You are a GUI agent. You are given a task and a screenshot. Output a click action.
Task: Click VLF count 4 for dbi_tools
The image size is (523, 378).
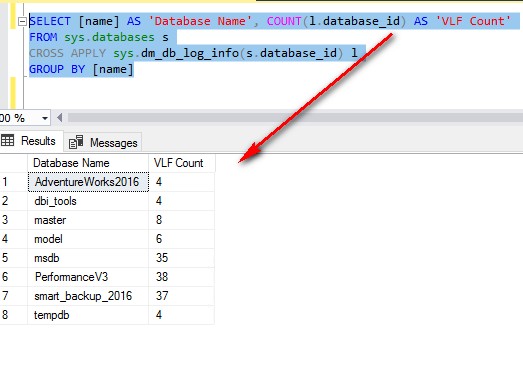tap(181, 201)
